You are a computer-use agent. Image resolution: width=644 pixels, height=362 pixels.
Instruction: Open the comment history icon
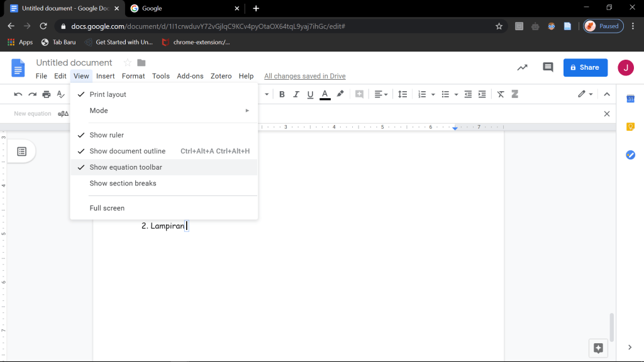548,67
